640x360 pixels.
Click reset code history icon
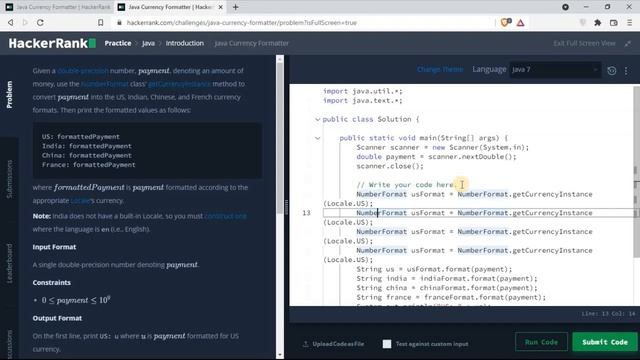tap(611, 71)
